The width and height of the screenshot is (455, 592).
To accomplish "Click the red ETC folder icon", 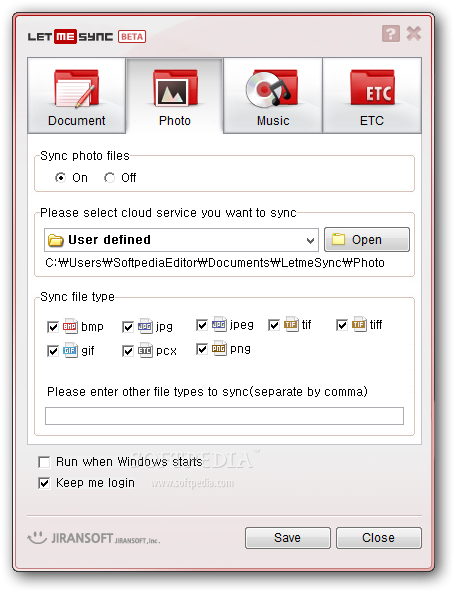I will tap(372, 88).
